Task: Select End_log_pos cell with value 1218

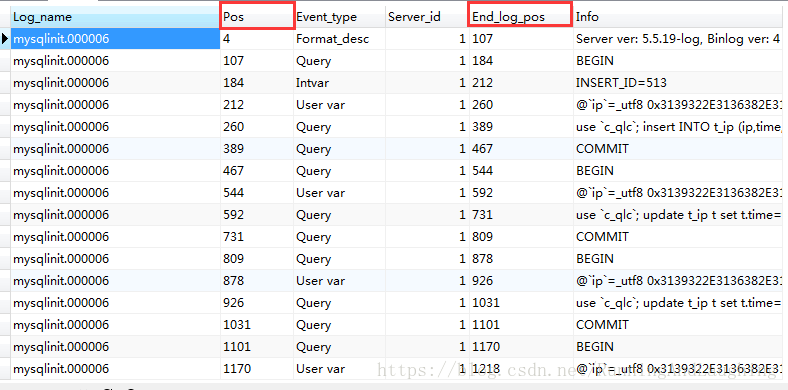Action: (x=521, y=369)
